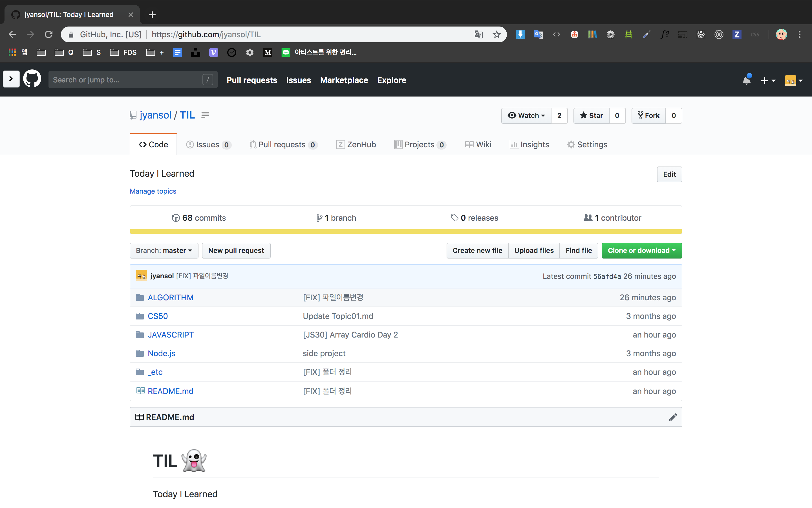Screen dimensions: 812x508
Task: Open the Wiki tab
Action: (478, 144)
